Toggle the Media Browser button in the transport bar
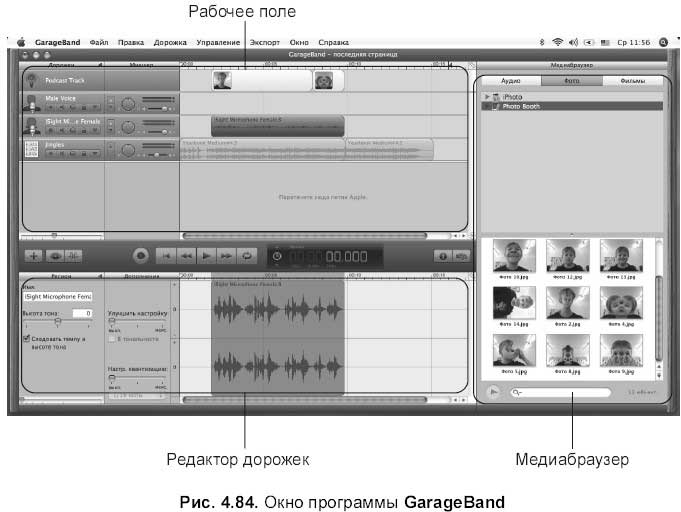This screenshot has width=681, height=512. [461, 256]
